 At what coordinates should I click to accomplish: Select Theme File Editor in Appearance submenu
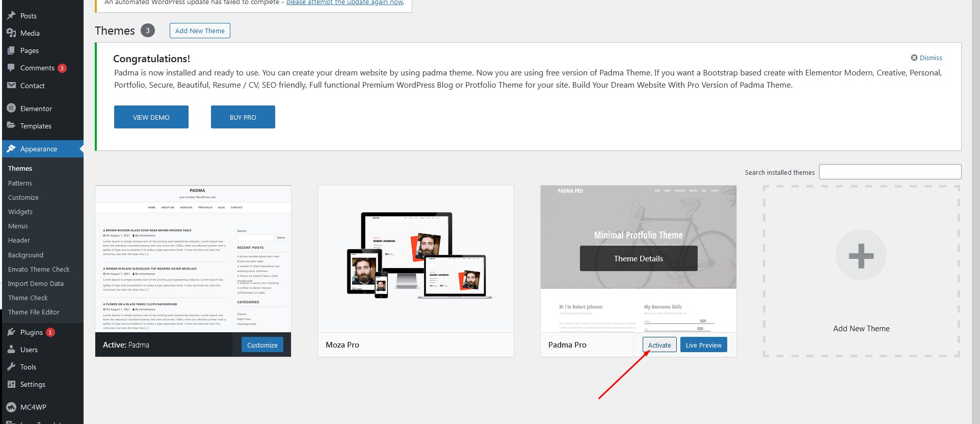(34, 312)
